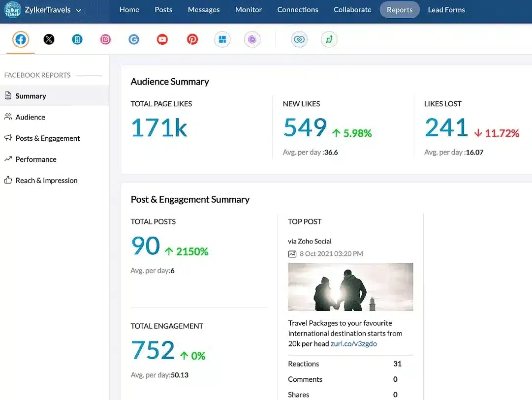This screenshot has width=532, height=400.
Task: Click the Pinterest channel icon
Action: point(192,39)
